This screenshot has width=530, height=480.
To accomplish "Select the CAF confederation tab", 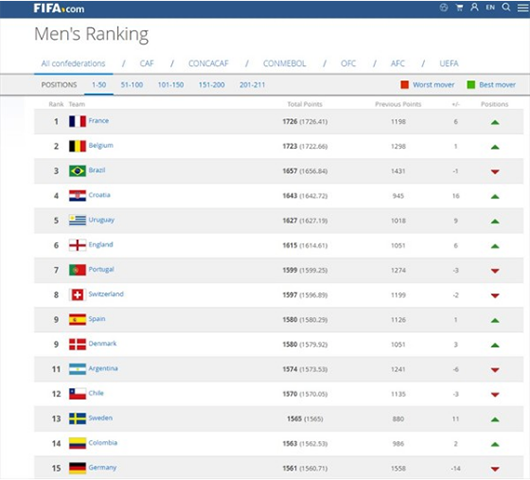I will click(x=147, y=64).
